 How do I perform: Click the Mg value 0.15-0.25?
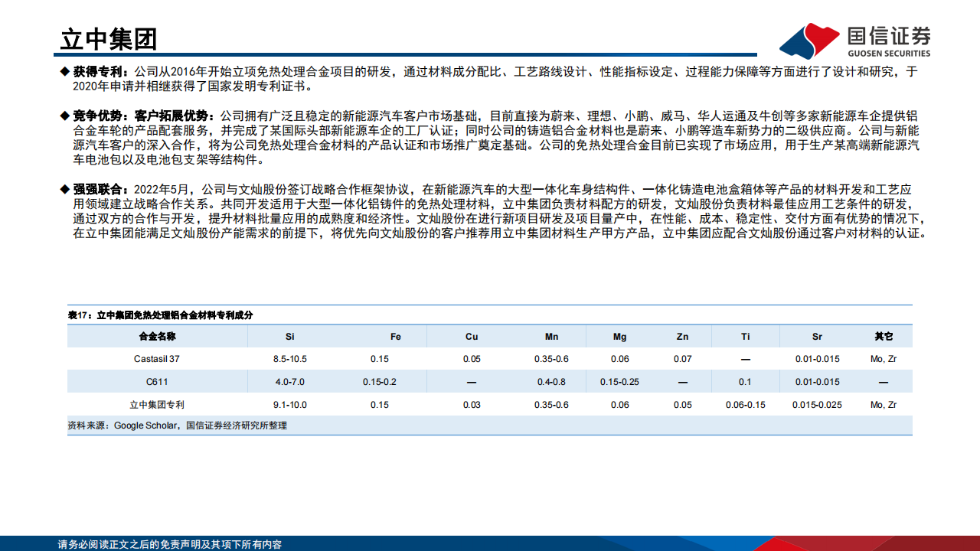click(x=620, y=382)
